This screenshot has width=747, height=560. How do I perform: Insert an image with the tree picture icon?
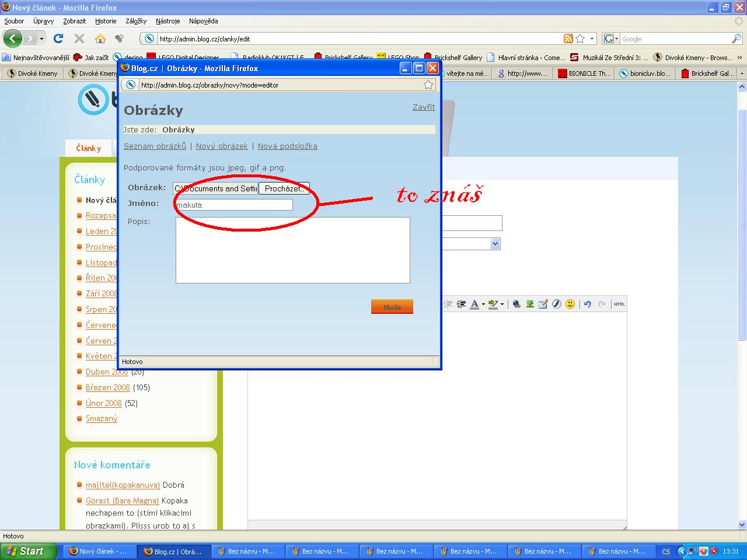tap(530, 304)
